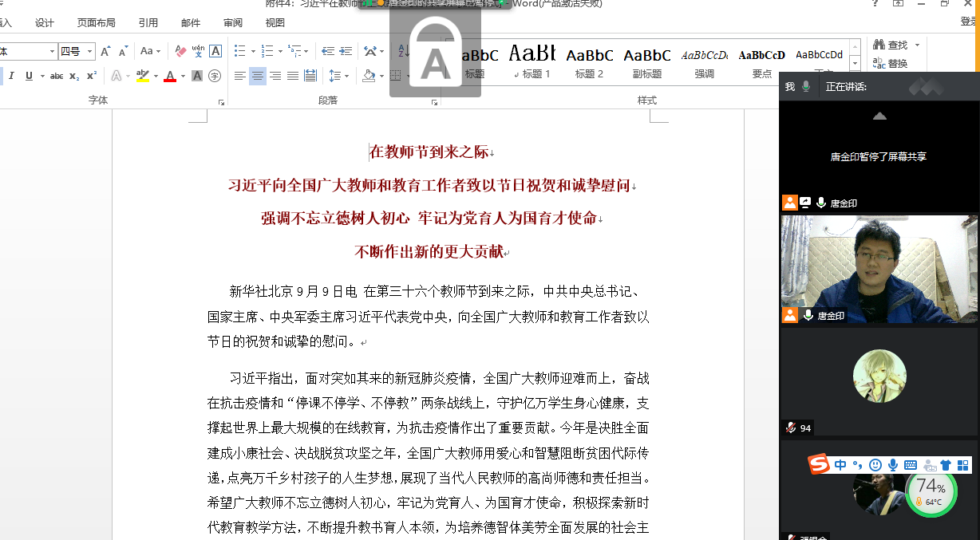Toggle italic formatting

coord(11,77)
